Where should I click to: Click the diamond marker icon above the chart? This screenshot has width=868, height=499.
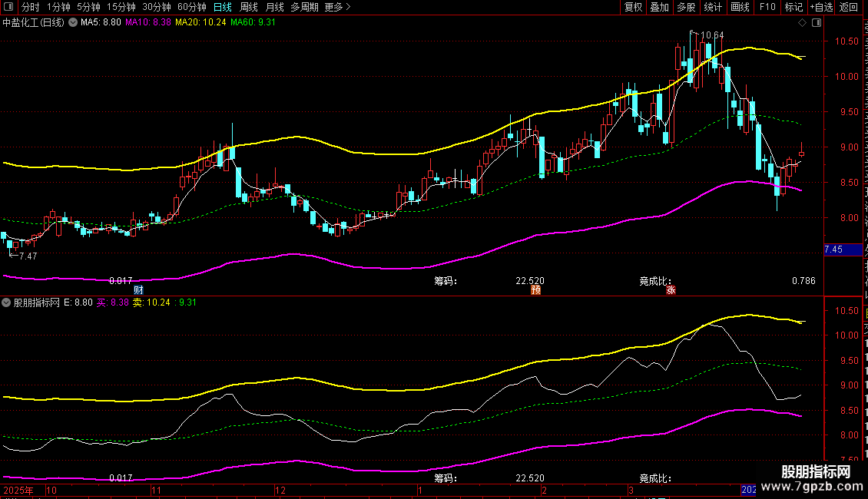point(802,23)
